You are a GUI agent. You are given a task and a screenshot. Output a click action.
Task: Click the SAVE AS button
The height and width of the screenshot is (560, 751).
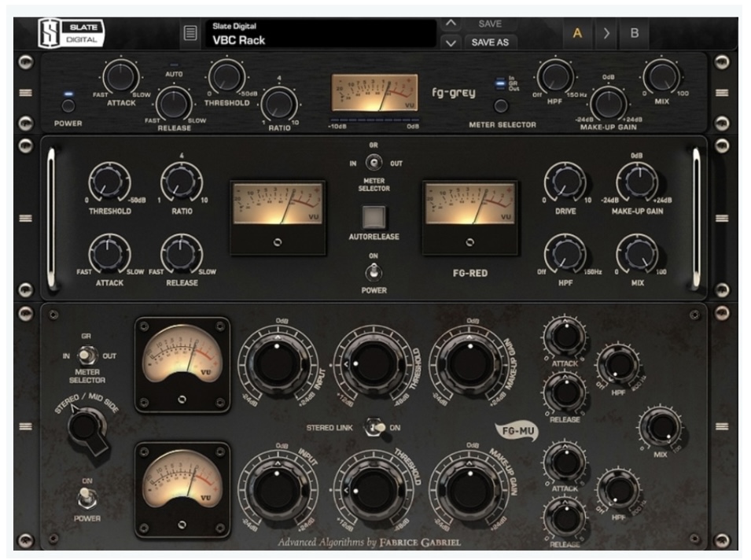click(490, 42)
